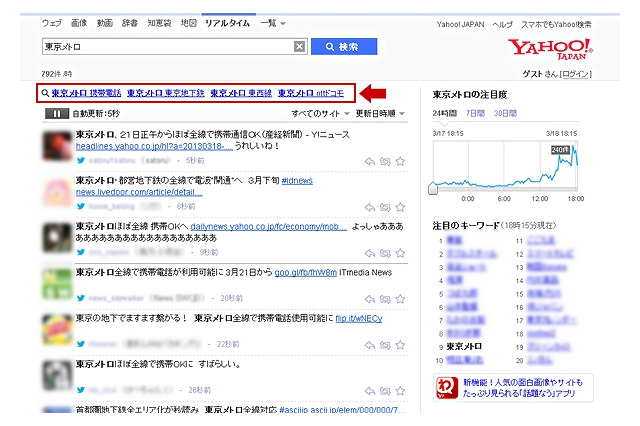Clear the search box with the X icon
The width and height of the screenshot is (640, 426).
click(x=299, y=47)
